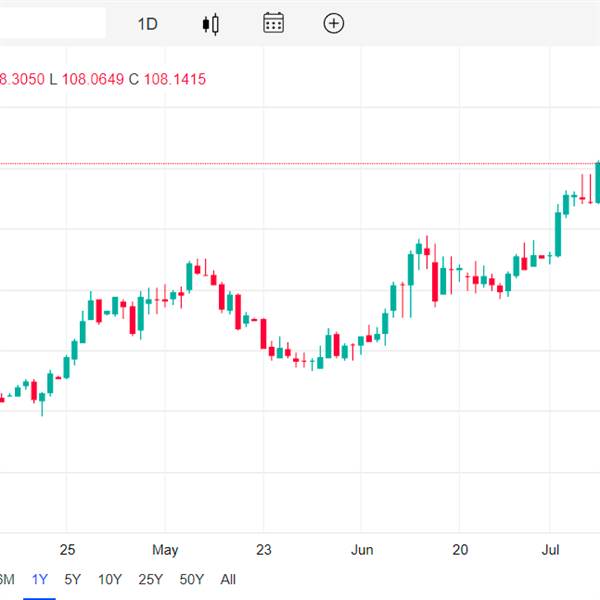The image size is (600, 600).
Task: Click the May label on time axis
Action: click(x=165, y=550)
